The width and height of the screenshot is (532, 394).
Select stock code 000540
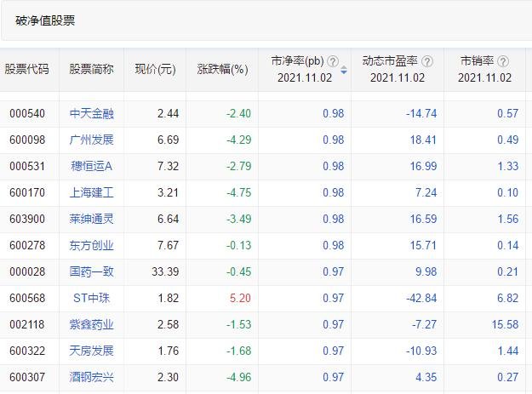[x=27, y=113]
